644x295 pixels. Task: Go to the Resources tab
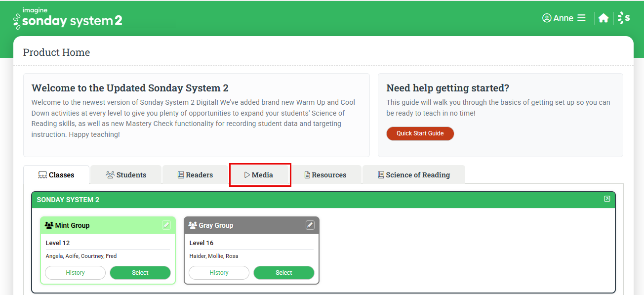coord(325,175)
